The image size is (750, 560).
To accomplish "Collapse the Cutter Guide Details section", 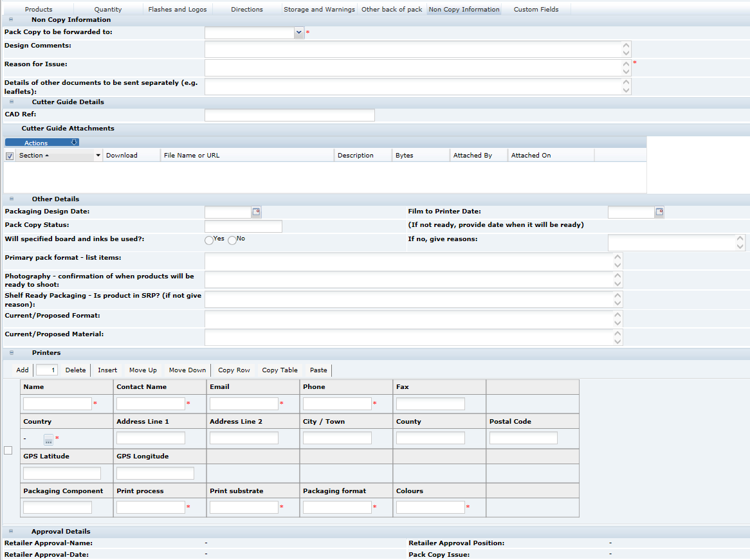I will pos(10,102).
